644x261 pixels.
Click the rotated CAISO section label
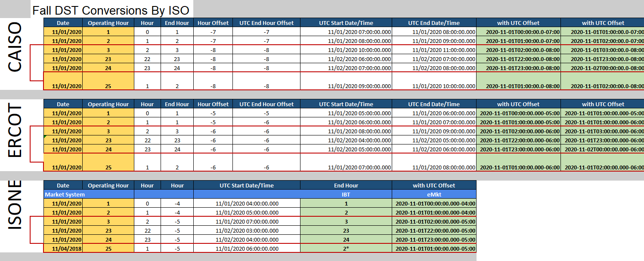[15, 47]
